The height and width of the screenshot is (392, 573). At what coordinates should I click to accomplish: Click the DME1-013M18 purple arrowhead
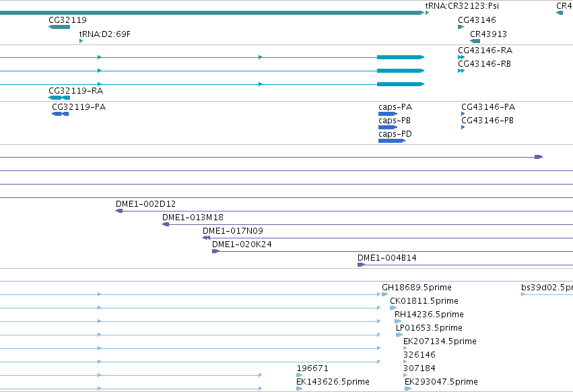[x=166, y=224]
